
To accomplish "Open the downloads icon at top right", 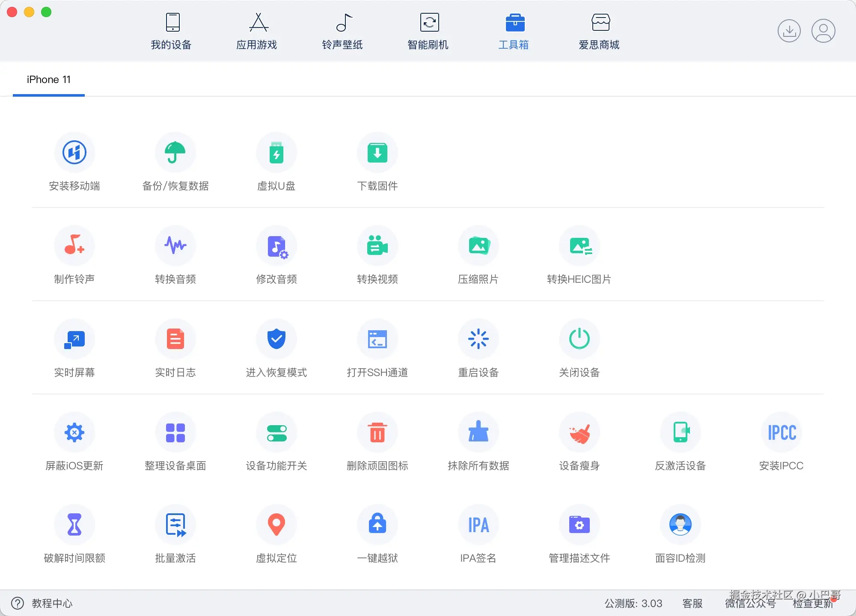I will pyautogui.click(x=789, y=31).
